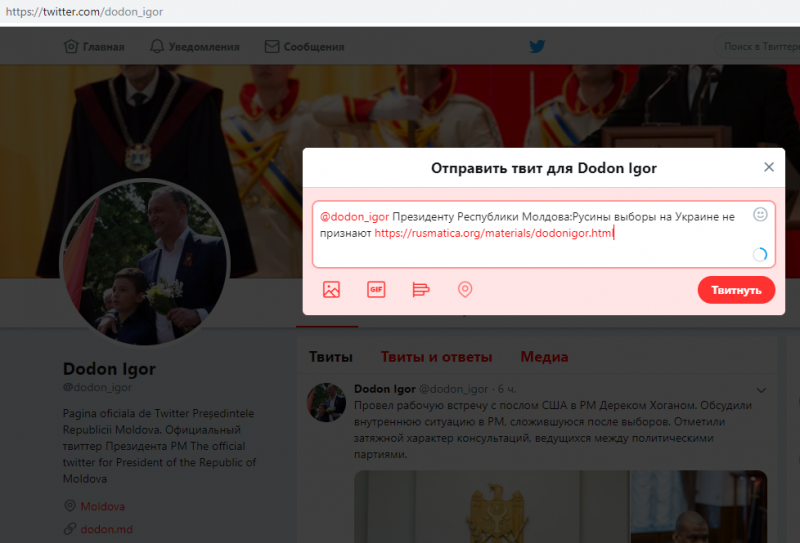
Task: Click the profile bio text
Action: (159, 446)
